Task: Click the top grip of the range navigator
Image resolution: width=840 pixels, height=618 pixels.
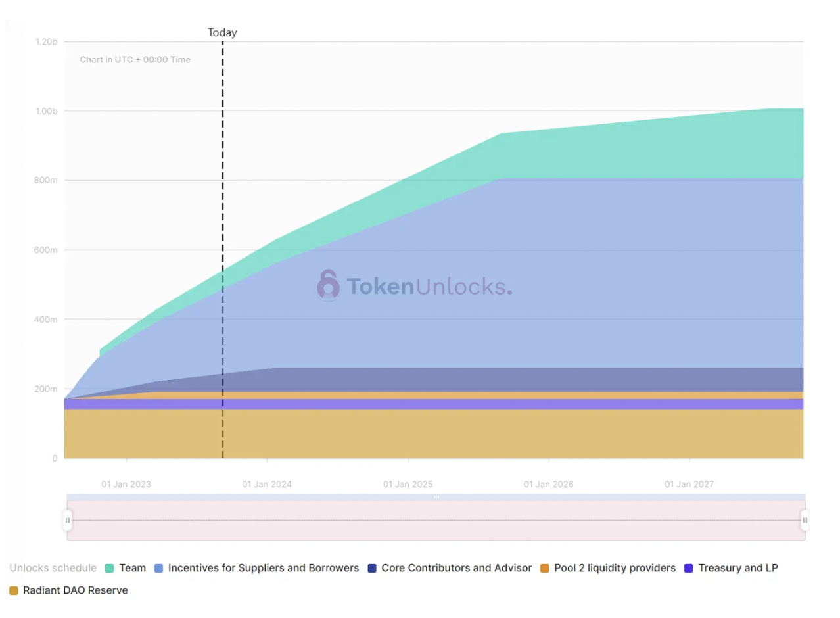Action: (436, 497)
